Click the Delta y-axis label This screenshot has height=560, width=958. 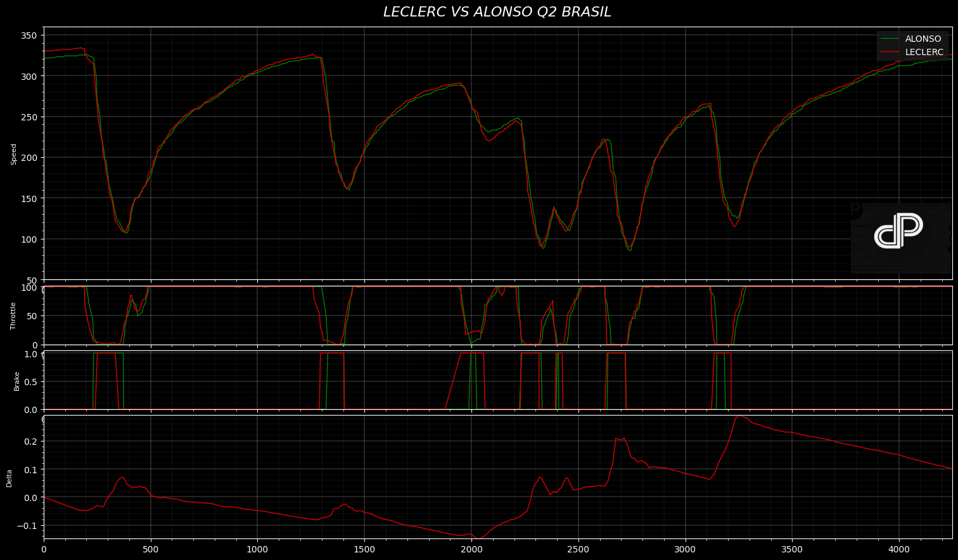pos(10,478)
